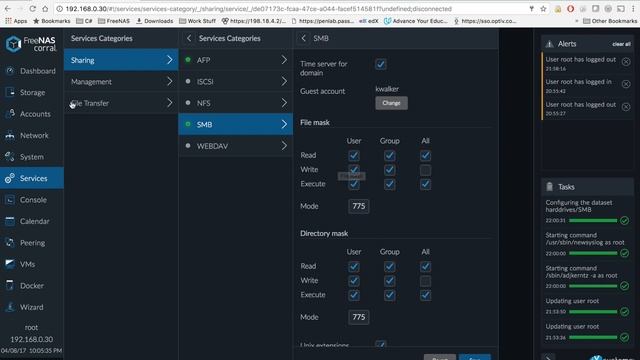Click progress bar of newsyslog command task

593,253
